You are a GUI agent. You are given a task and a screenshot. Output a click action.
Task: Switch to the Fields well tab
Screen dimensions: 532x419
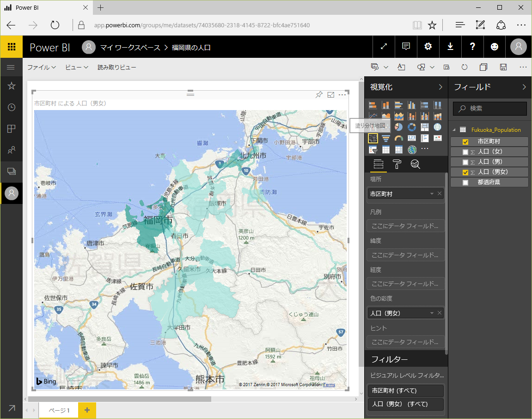pyautogui.click(x=378, y=164)
